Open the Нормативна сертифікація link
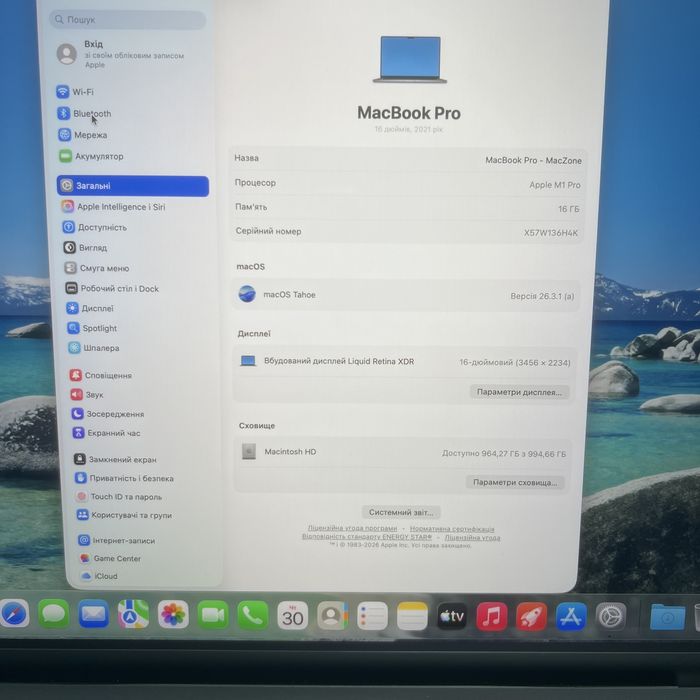700x700 pixels. coord(452,529)
